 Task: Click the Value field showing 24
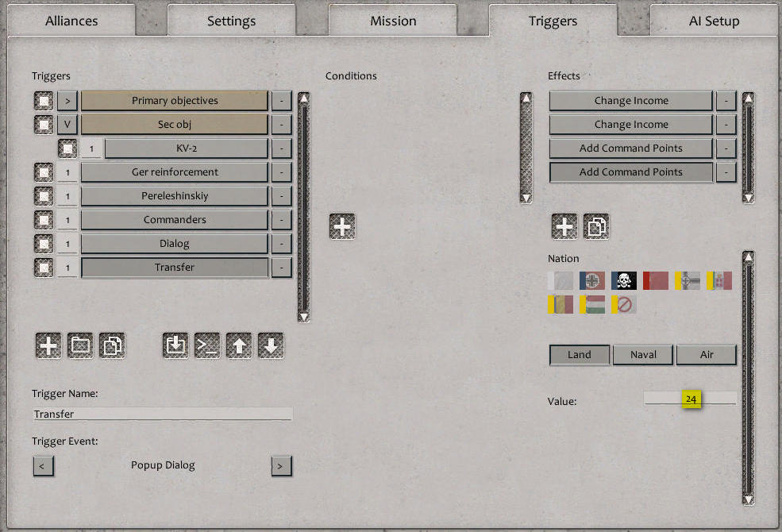click(690, 399)
